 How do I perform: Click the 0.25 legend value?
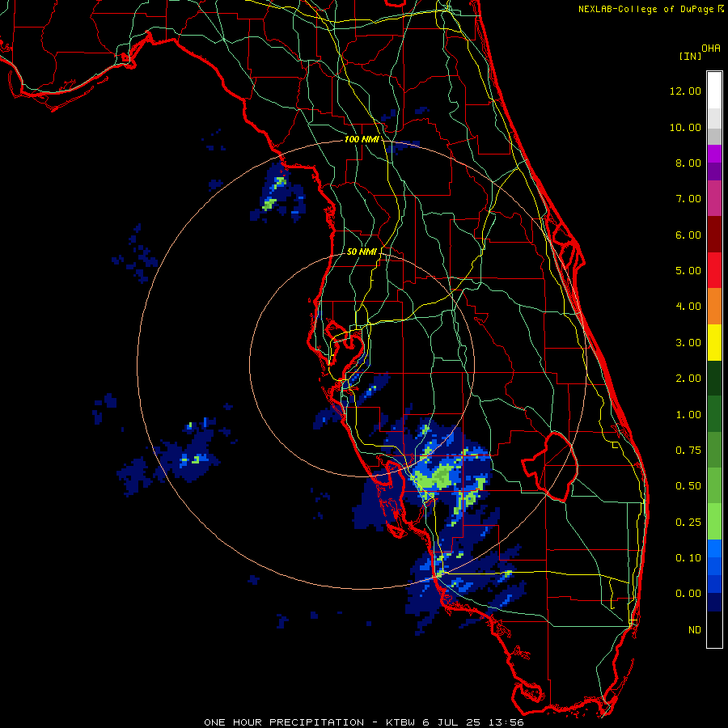coord(688,523)
